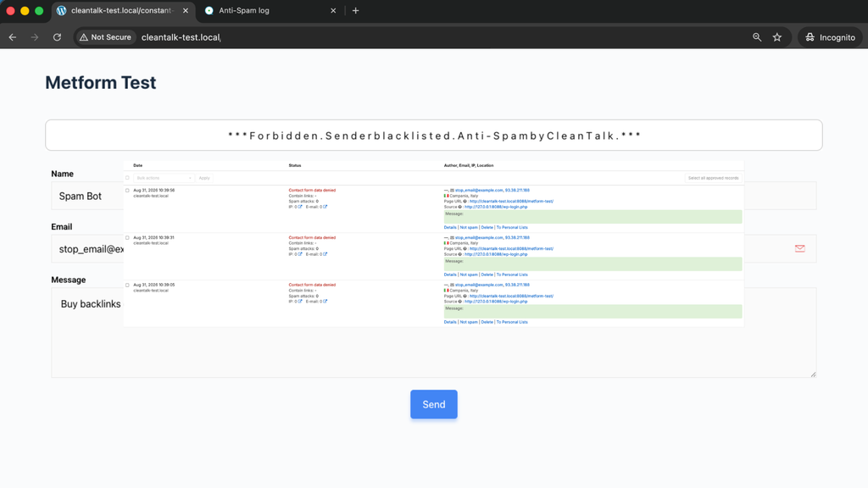Delete the 10:39:56 record
Image resolution: width=868 pixels, height=488 pixels.
point(487,227)
